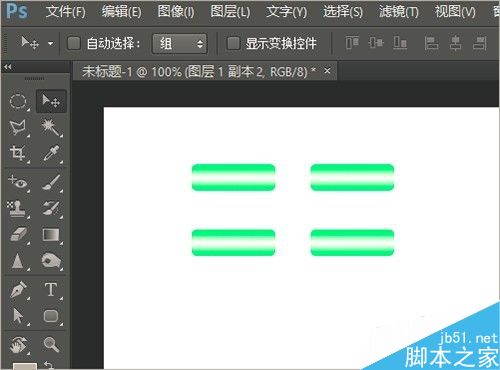This screenshot has height=370, width=500.
Task: Open the Move tool preset picker arrow
Action: (x=50, y=44)
